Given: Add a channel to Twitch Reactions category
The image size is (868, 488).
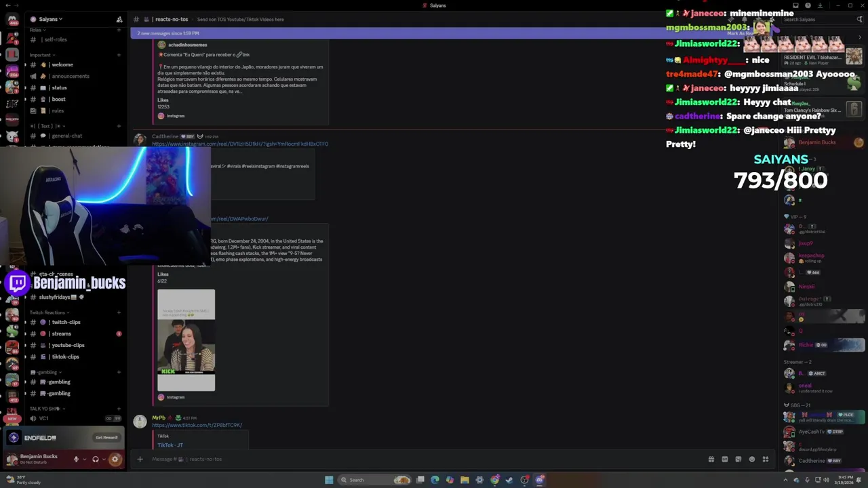Looking at the screenshot, I should tap(119, 312).
